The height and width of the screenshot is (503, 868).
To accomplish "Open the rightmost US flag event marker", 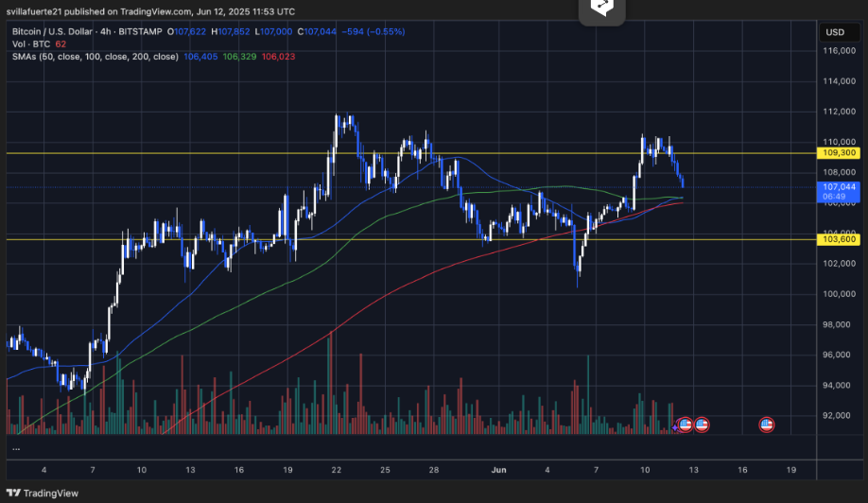I will [x=767, y=425].
